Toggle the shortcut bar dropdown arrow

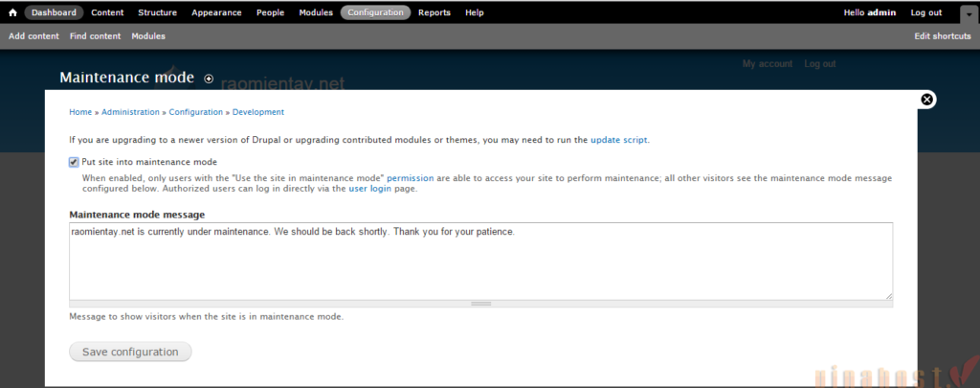click(967, 13)
